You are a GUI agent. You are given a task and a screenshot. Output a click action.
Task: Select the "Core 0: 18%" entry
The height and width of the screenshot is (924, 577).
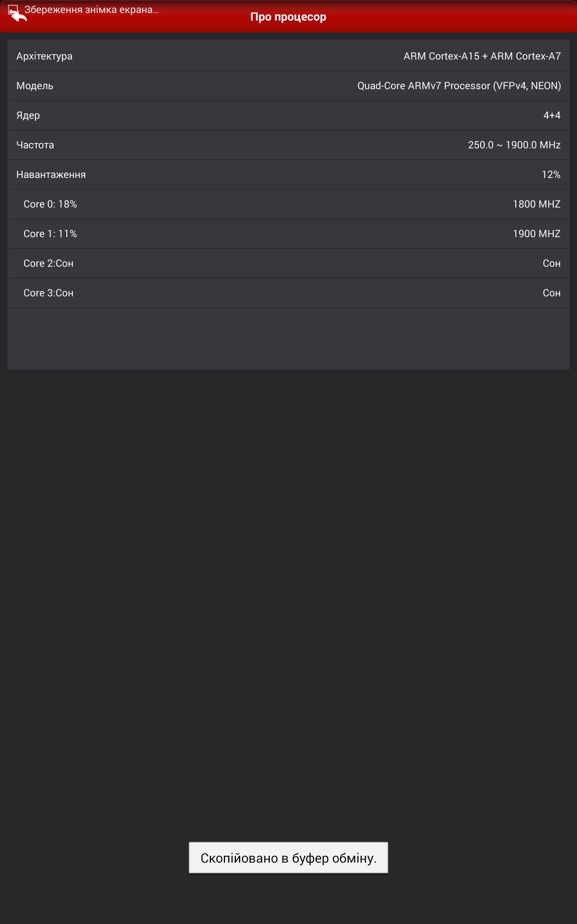(x=50, y=204)
